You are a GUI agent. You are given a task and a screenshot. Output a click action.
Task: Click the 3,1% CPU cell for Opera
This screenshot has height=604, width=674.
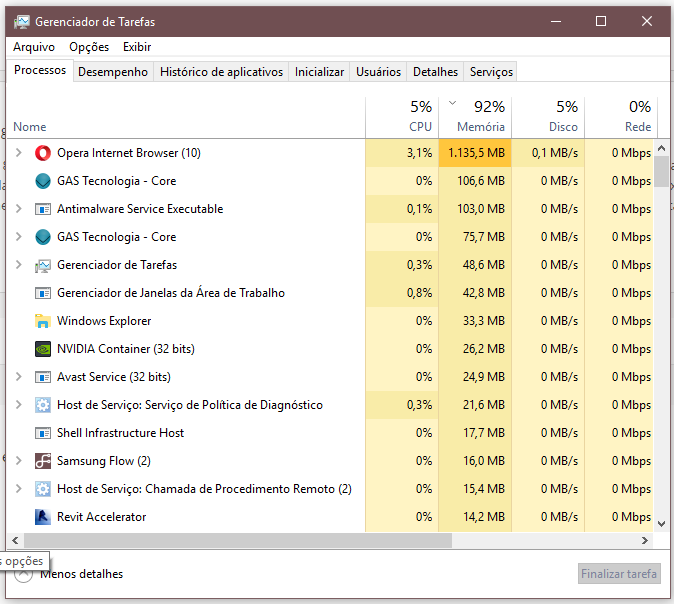402,153
